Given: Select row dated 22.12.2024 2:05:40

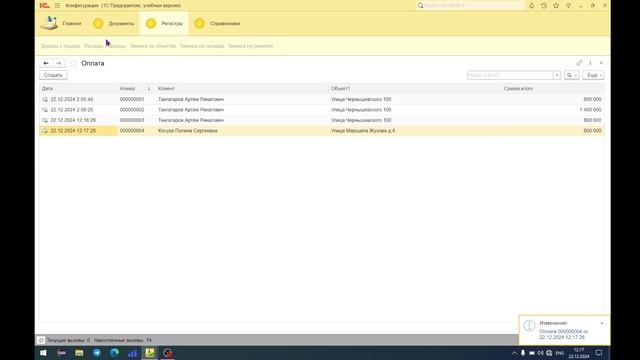Looking at the screenshot, I should (x=322, y=99).
